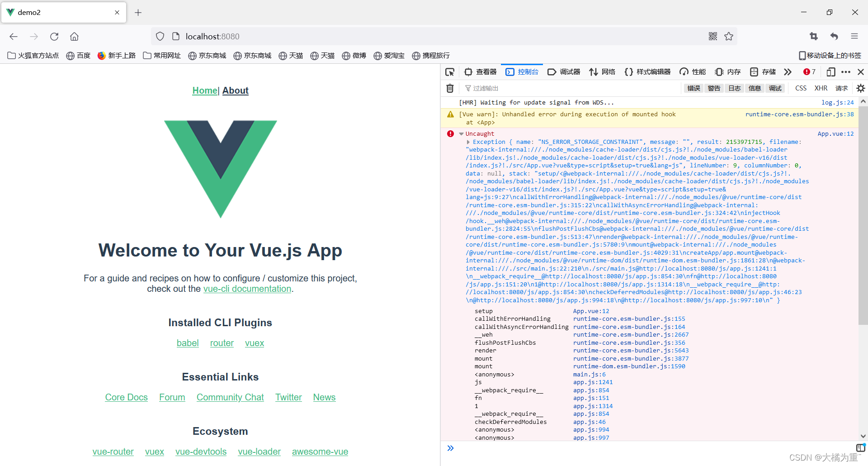Toggle the 信息 info filter
Viewport: 868px width, 466px height.
point(755,88)
